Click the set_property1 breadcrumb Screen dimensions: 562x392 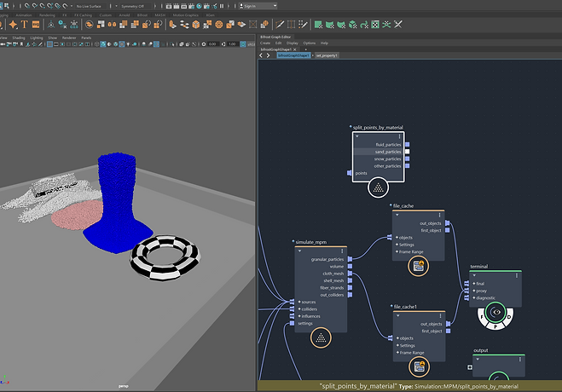pos(327,55)
